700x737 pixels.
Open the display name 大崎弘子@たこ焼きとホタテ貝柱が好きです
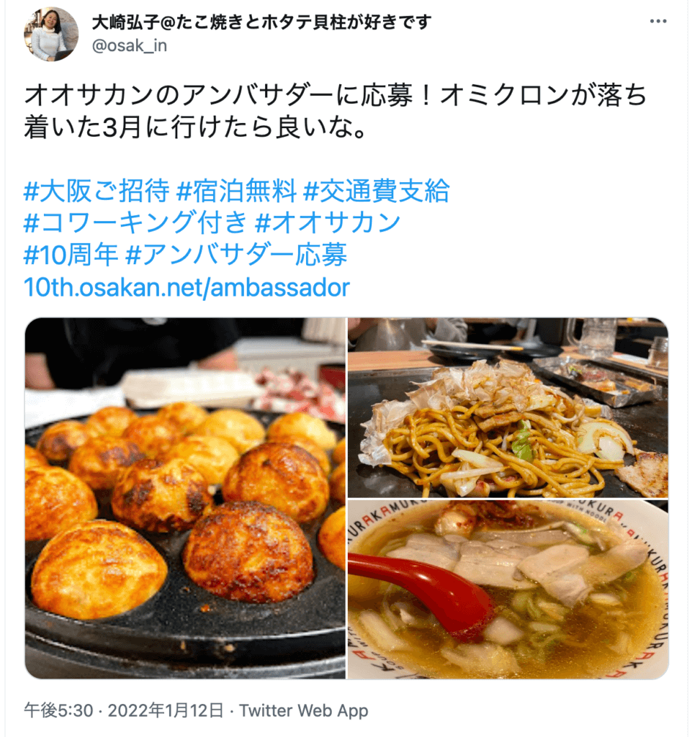[261, 22]
